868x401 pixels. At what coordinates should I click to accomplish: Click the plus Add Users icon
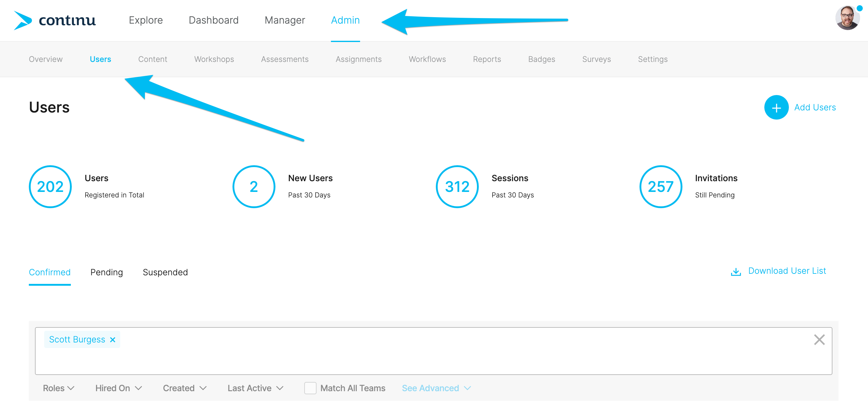[776, 107]
